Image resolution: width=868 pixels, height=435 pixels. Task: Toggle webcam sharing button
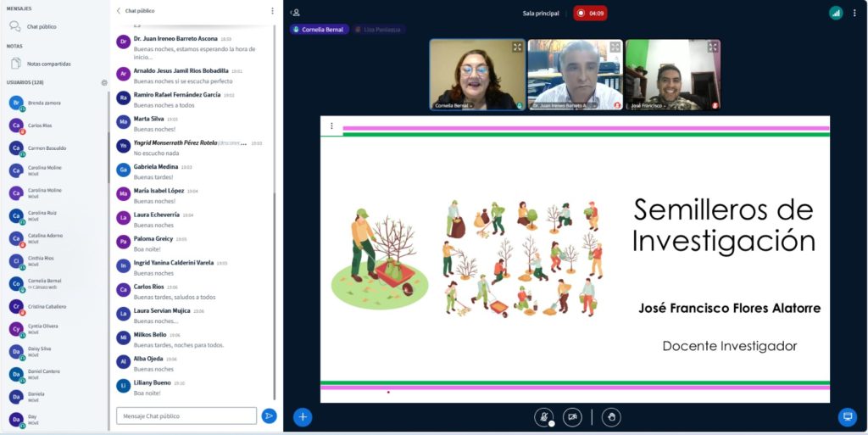click(573, 416)
